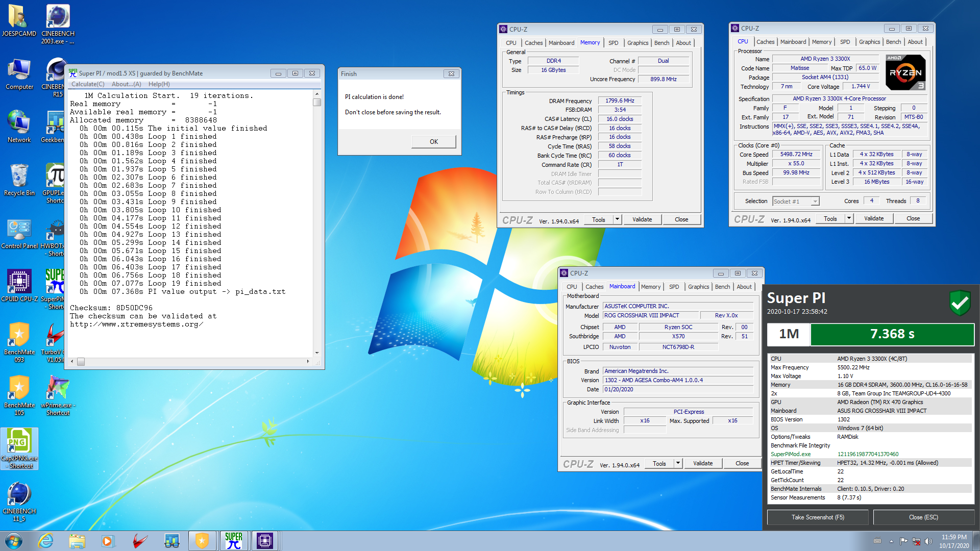
Task: Click the red TurboV taskbar icon
Action: coord(139,541)
